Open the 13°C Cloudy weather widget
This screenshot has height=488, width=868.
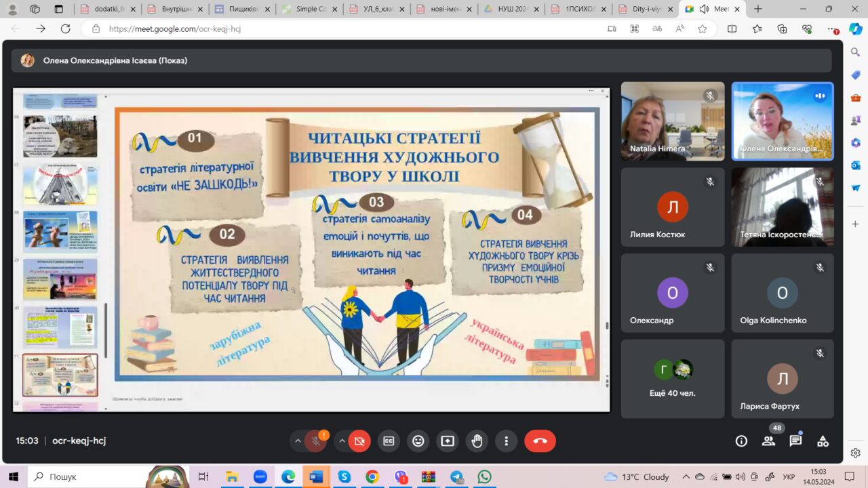[637, 476]
